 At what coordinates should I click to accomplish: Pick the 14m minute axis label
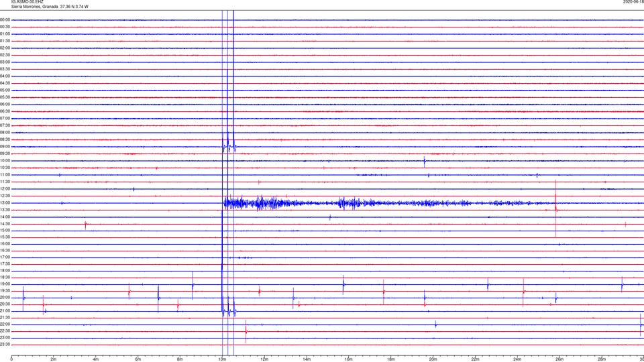click(x=307, y=359)
